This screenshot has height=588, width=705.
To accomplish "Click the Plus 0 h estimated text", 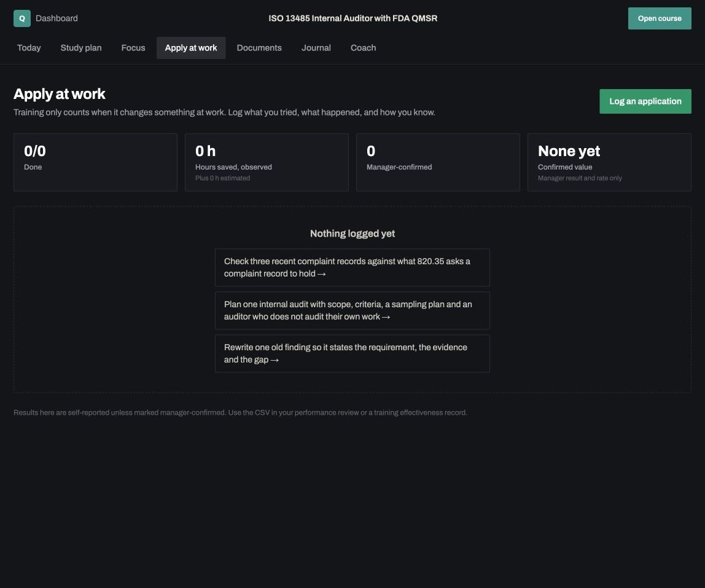I will 222,178.
